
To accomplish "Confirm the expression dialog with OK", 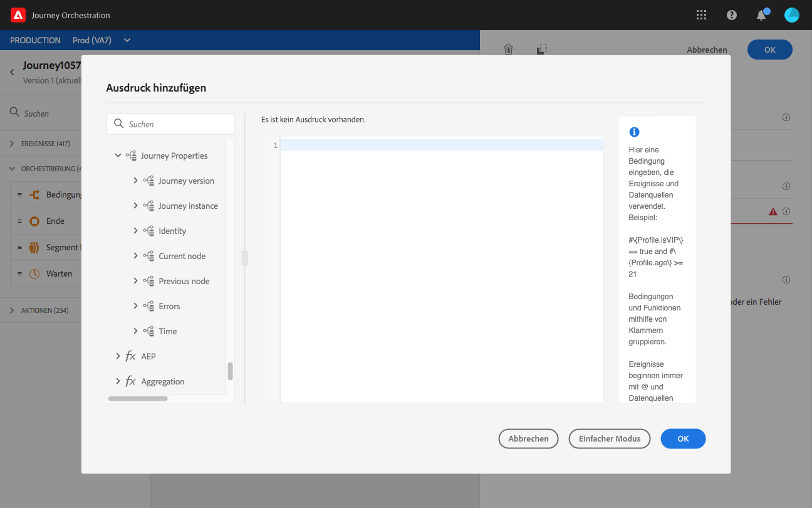I will (683, 439).
